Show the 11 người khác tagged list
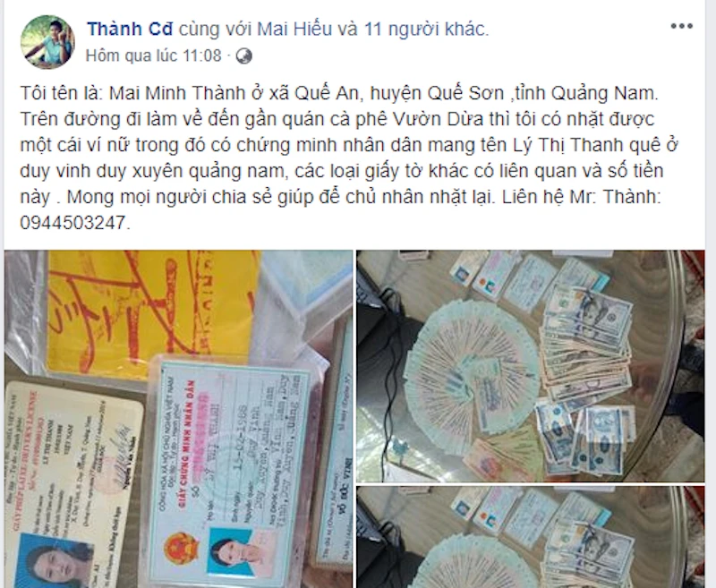The width and height of the screenshot is (716, 588). [x=426, y=30]
